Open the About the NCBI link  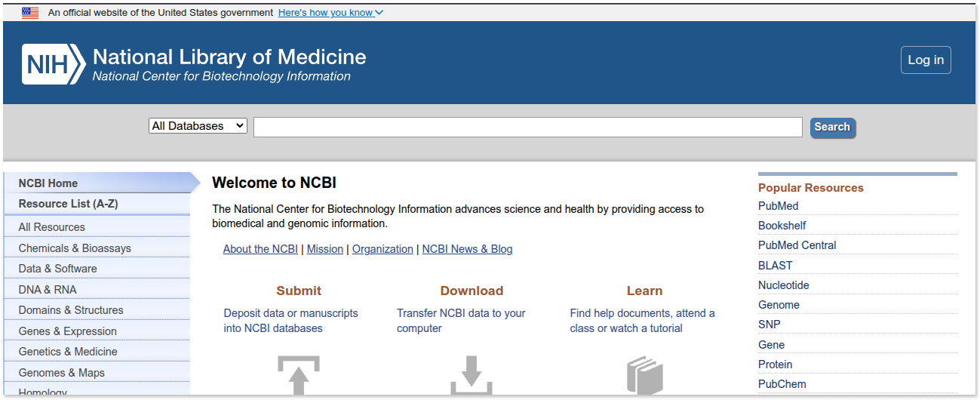click(260, 249)
